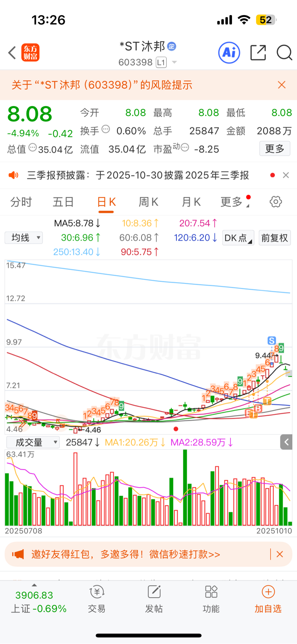Tap the price 8.08 display
Image resolution: width=297 pixels, height=644 pixels.
(30, 114)
